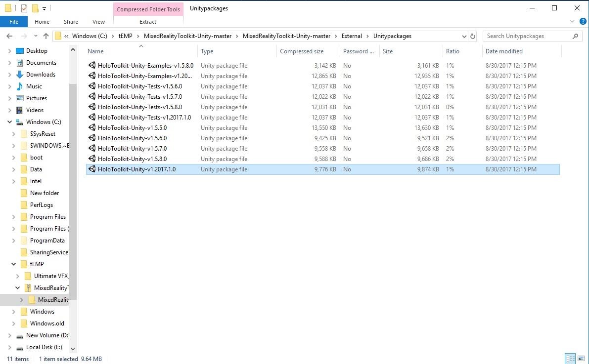Open the Extract tab under Compressed Folder Tools
589x364 pixels.
(148, 22)
